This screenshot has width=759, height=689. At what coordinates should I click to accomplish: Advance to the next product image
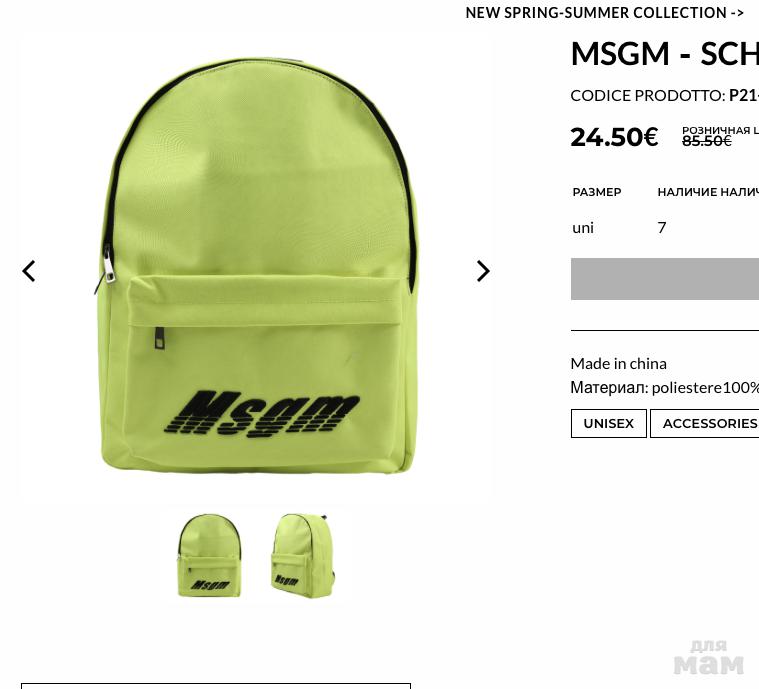(483, 271)
